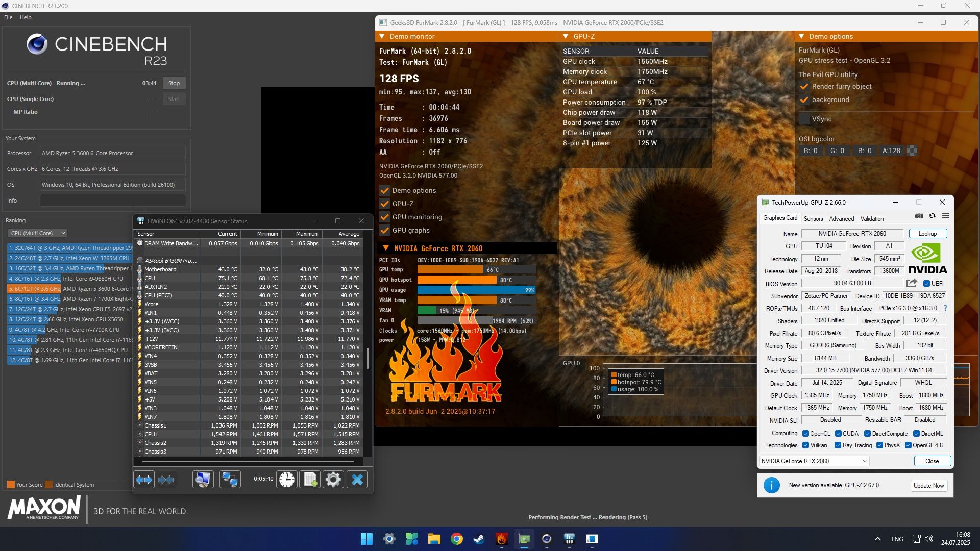The width and height of the screenshot is (980, 551).
Task: Open the CPU (Multi Core) ranking dropdown
Action: (x=37, y=233)
